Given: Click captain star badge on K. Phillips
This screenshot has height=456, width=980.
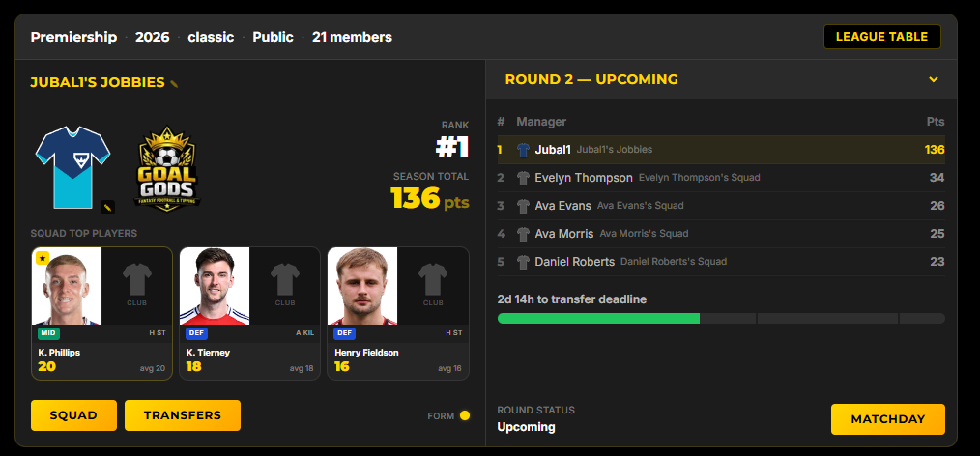Looking at the screenshot, I should [43, 257].
